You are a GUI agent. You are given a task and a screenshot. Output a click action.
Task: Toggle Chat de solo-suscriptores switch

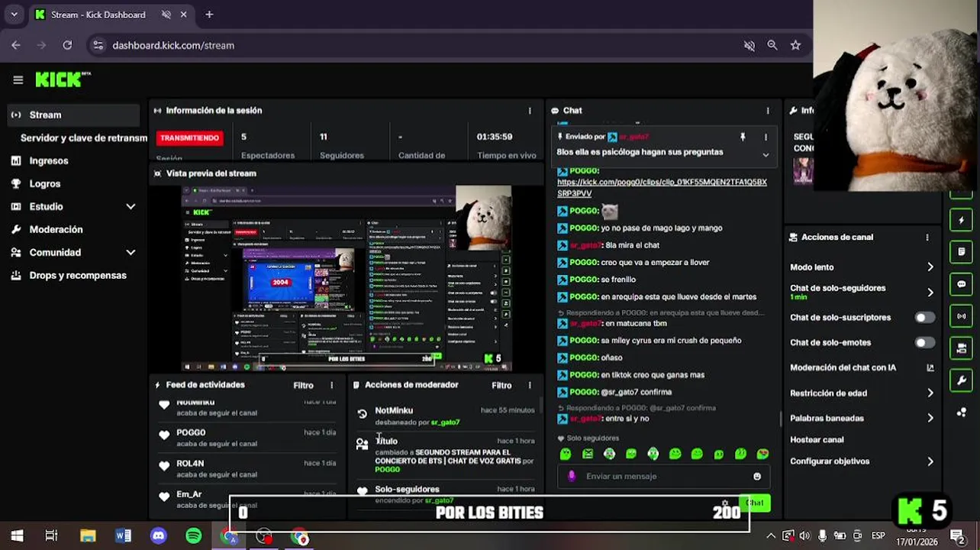[x=924, y=317]
